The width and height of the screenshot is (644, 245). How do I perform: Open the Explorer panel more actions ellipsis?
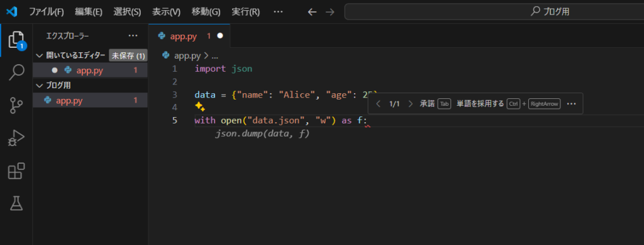pos(133,36)
